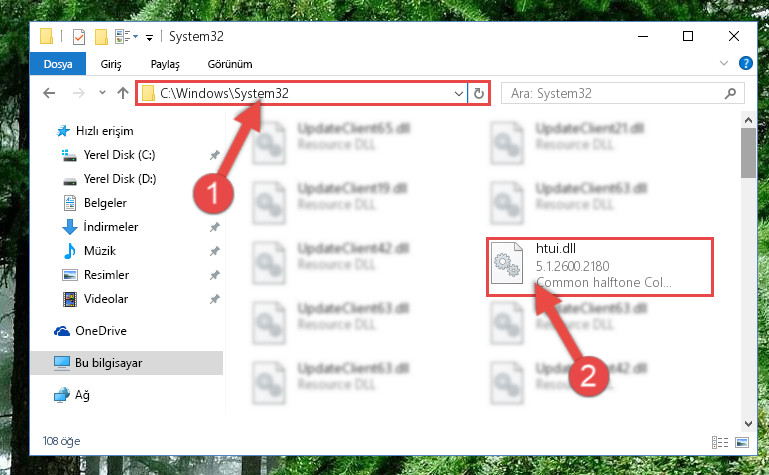Image resolution: width=769 pixels, height=475 pixels.
Task: Toggle the pin next to İndirmeler
Action: click(x=214, y=227)
